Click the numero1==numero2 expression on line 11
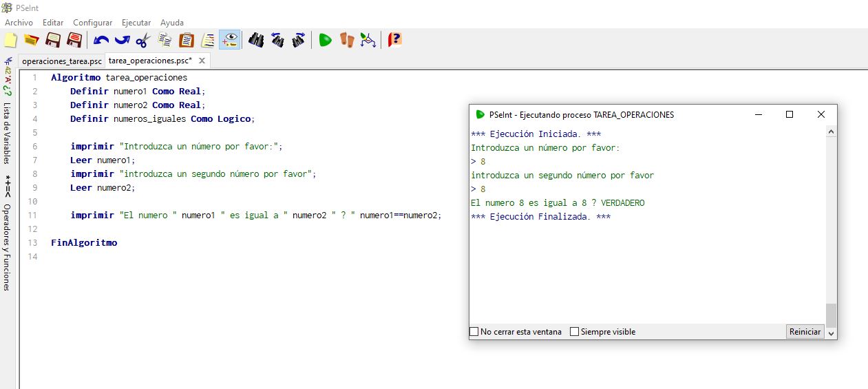The height and width of the screenshot is (389, 868). coord(399,215)
